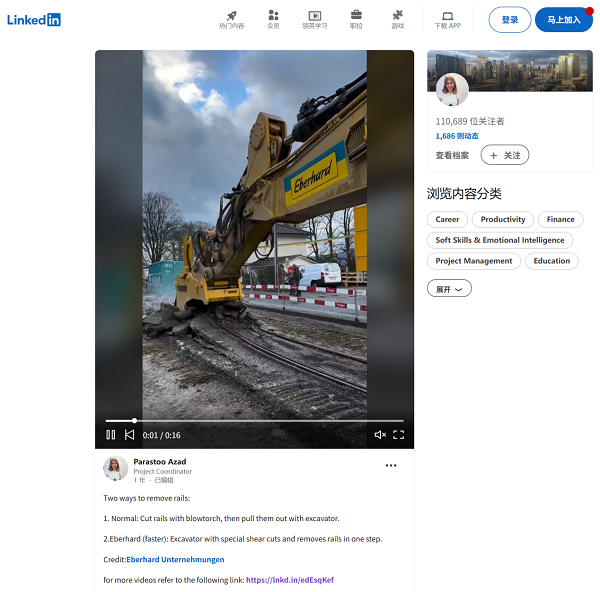This screenshot has width=600, height=592.
Task: Restart the video from the beginning
Action: pos(129,435)
